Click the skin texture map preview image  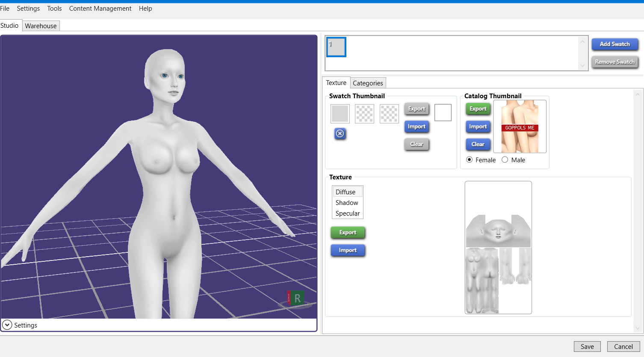tap(498, 248)
